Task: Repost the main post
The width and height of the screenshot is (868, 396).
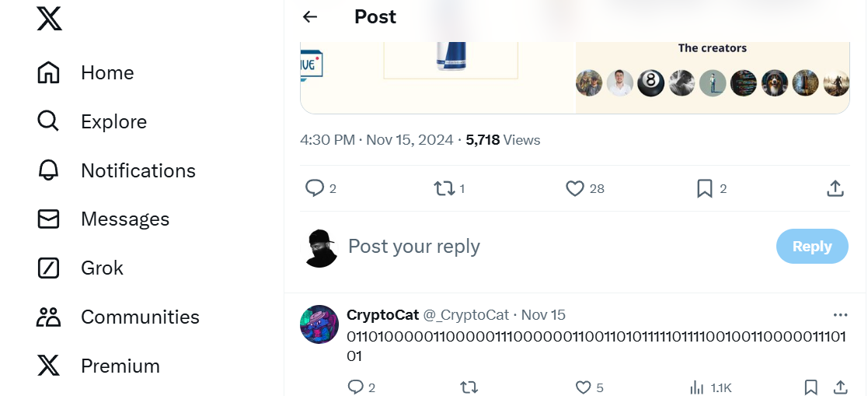Action: (x=444, y=188)
